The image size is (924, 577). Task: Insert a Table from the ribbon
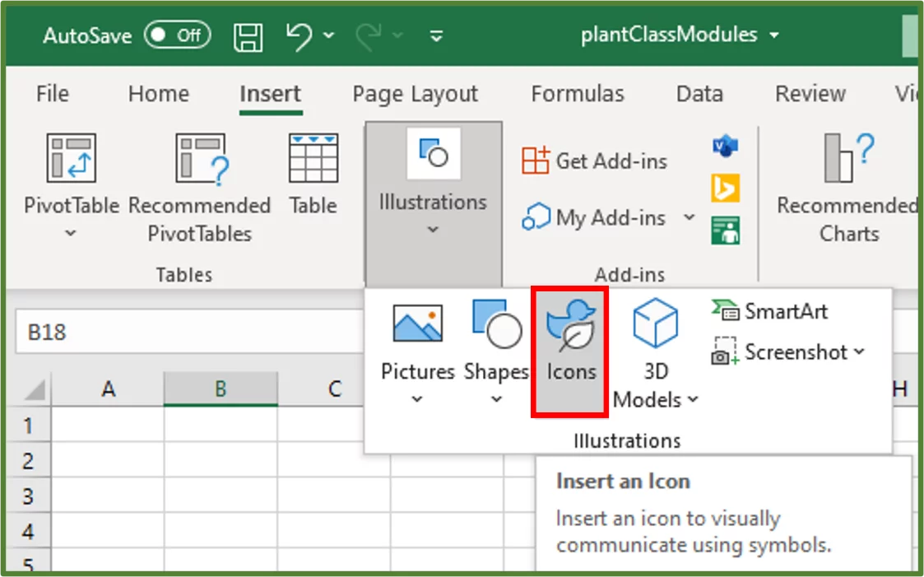tap(313, 175)
